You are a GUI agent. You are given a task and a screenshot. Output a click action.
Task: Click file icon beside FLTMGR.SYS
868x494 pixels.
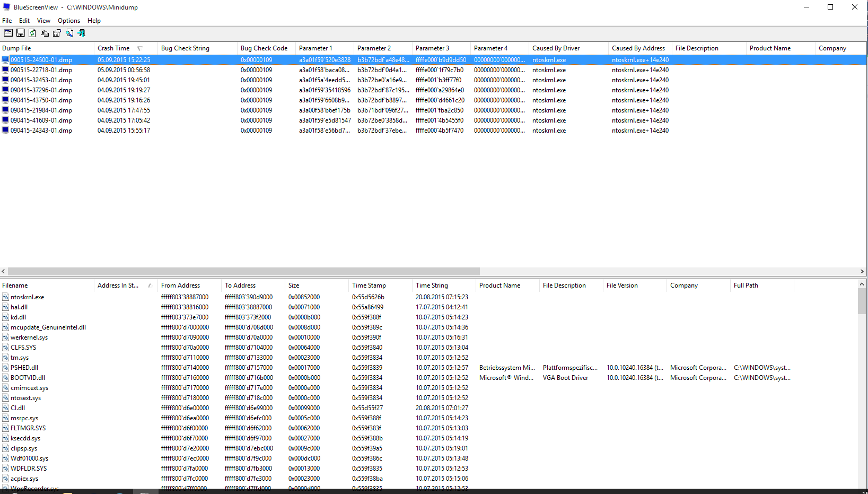click(x=5, y=428)
